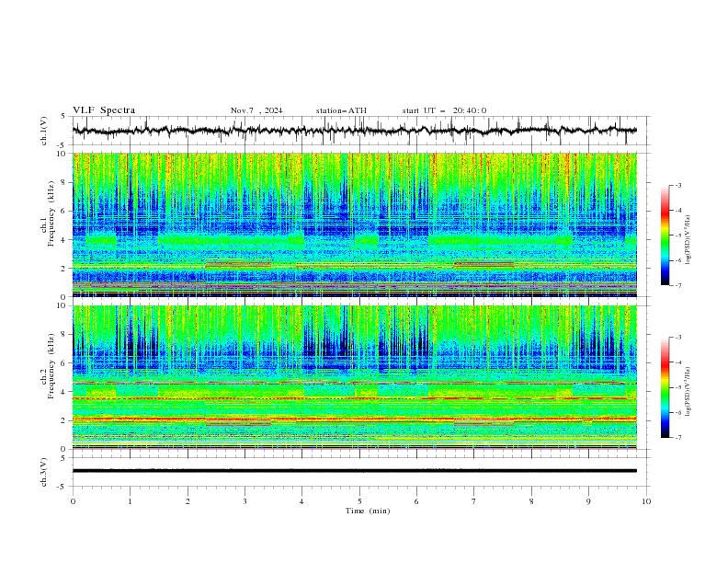This screenshot has width=728, height=563.
Task: Select the ch.1 color bar log(PSD) label
Action: point(688,240)
